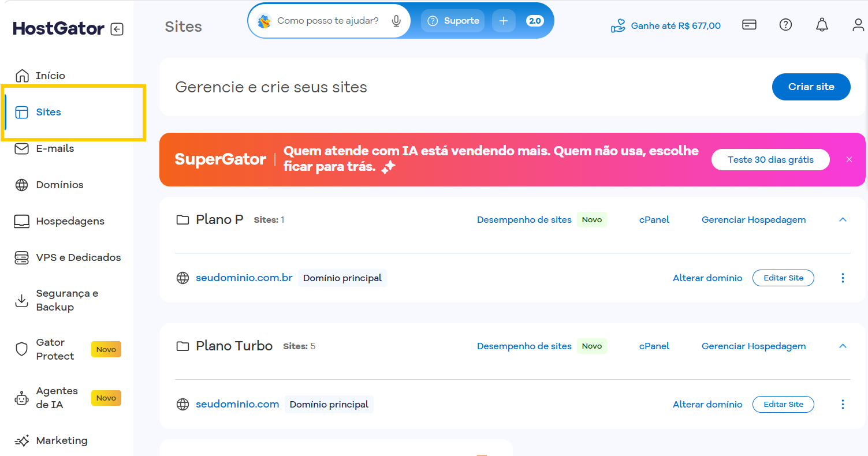Open E-mails in the sidebar

[55, 148]
